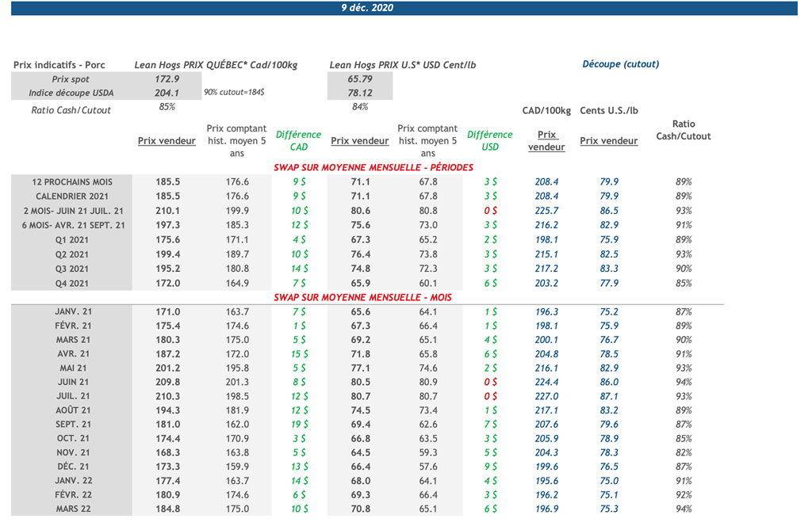Screen dimensions: 812x530
Task: Click the Québec spot price 172.9
Action: click(167, 79)
